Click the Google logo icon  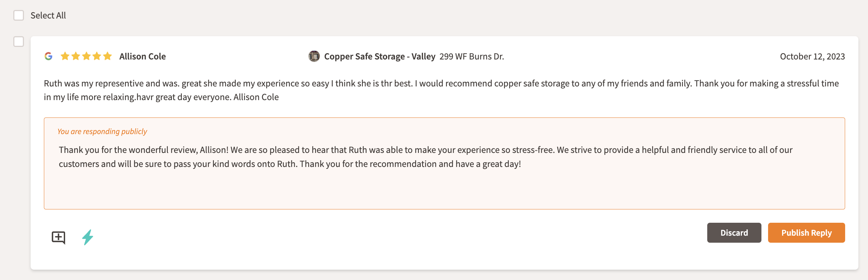[x=48, y=56]
